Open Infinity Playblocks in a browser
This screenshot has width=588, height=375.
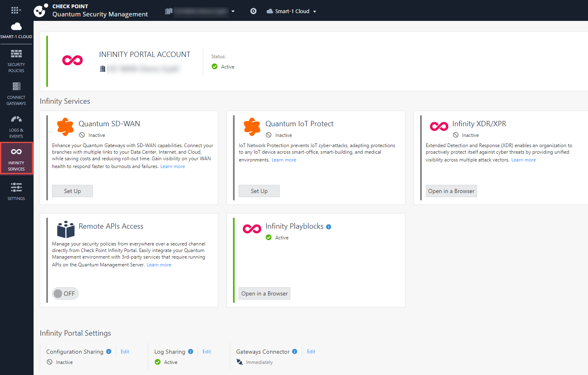point(265,293)
